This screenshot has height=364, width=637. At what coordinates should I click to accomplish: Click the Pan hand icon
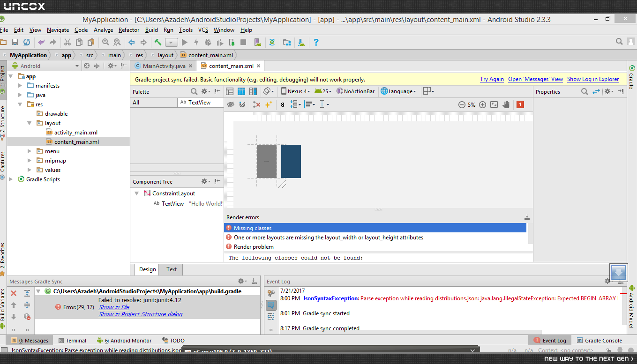click(507, 104)
